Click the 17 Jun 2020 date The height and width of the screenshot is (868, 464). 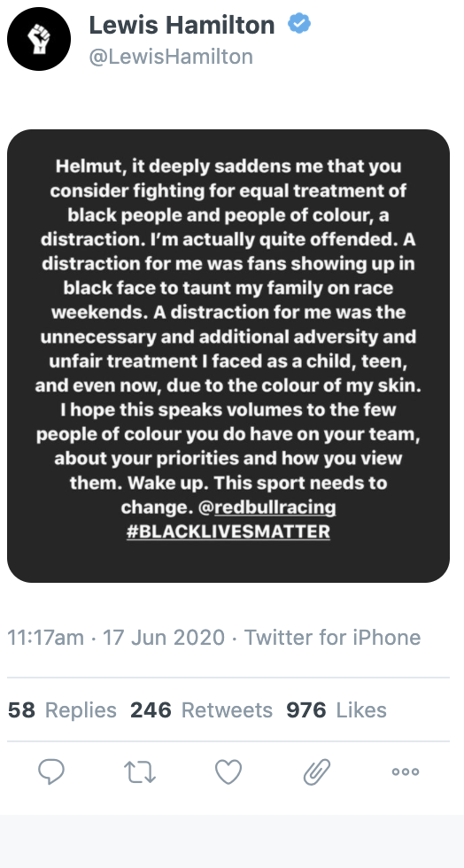click(163, 637)
